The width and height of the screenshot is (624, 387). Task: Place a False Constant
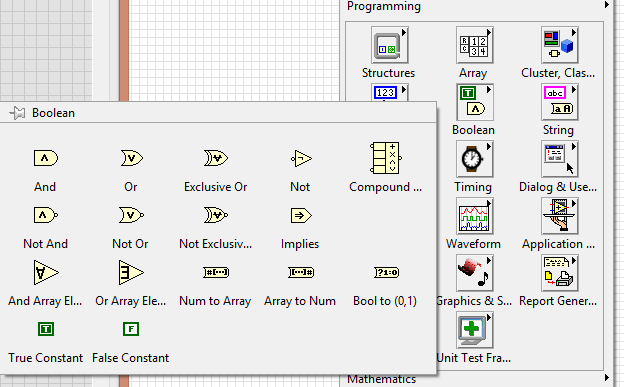(x=131, y=329)
